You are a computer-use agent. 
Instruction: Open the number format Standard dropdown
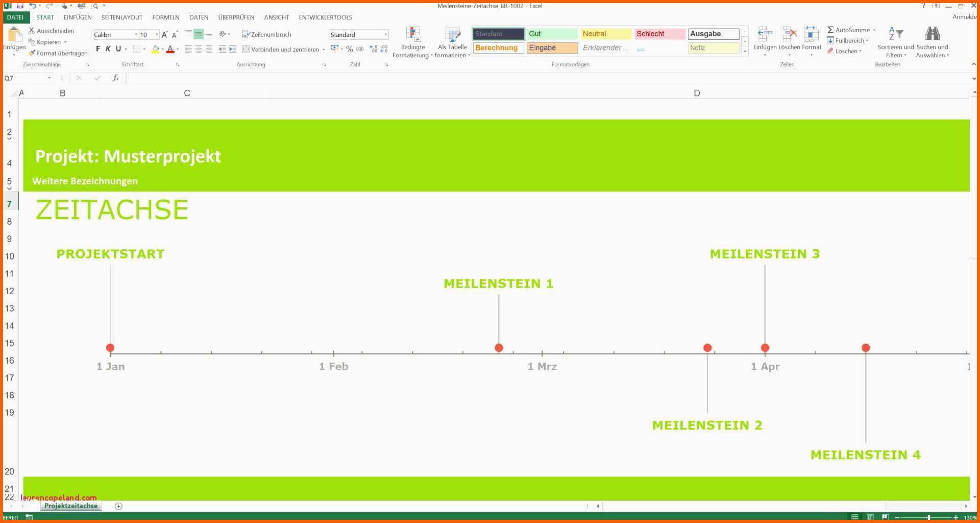tap(386, 34)
